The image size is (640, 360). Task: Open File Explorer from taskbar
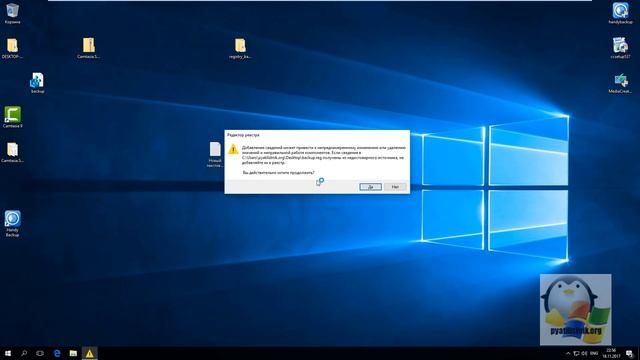point(73,353)
